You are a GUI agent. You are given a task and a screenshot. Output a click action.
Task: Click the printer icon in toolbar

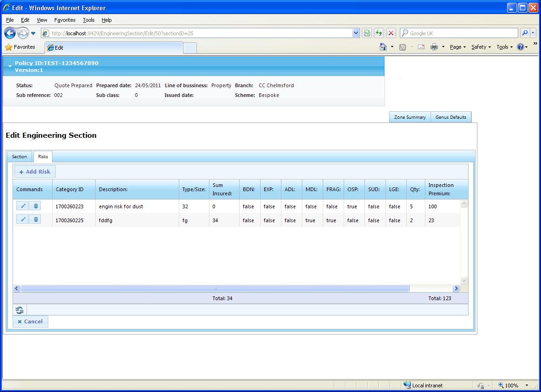434,47
